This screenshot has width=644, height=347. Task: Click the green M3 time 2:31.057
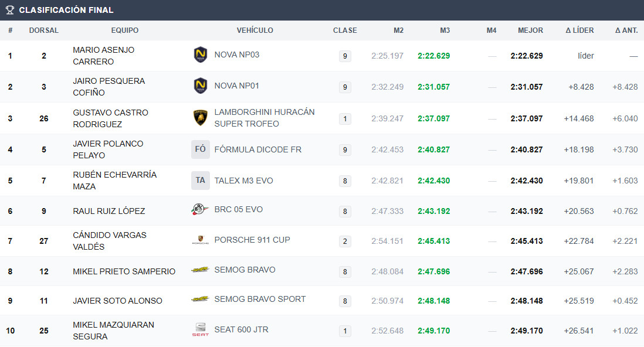click(433, 87)
